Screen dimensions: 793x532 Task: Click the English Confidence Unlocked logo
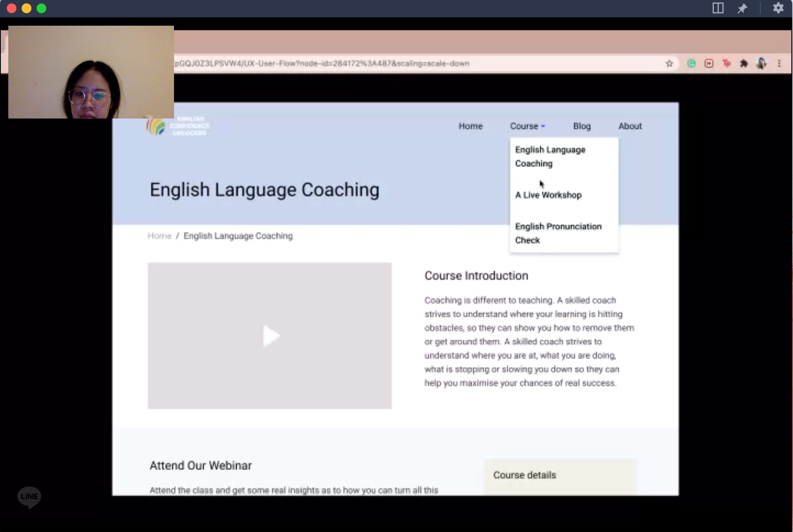click(178, 126)
